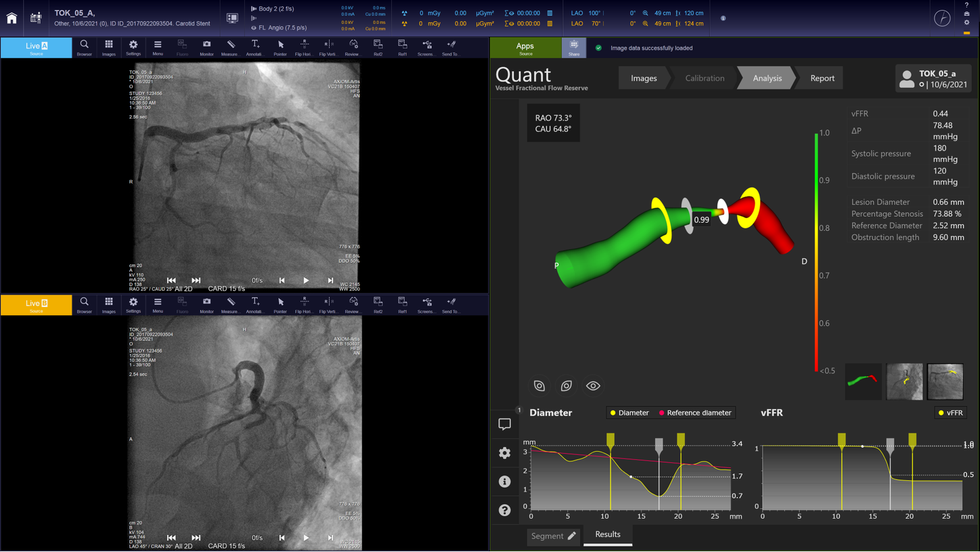980x552 pixels.
Task: Open Browser in Live A toolbar
Action: click(x=84, y=47)
